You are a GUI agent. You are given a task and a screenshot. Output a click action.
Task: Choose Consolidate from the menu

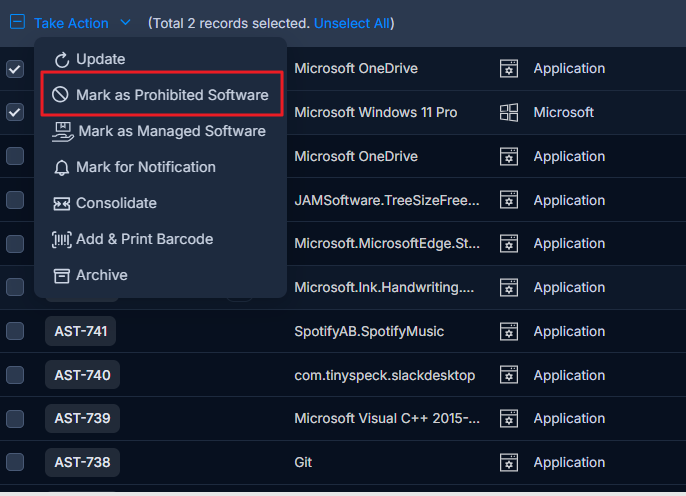[x=160, y=203]
